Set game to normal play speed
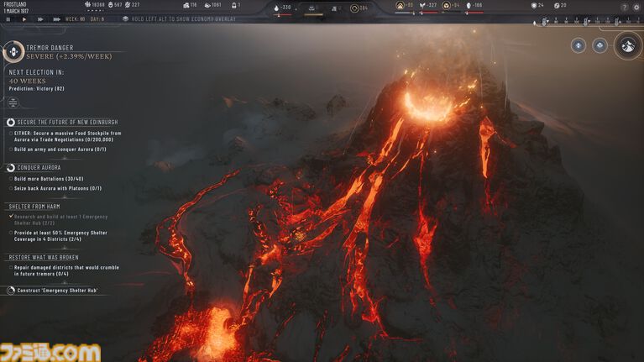Screen dimensions: 644x362 24,18
